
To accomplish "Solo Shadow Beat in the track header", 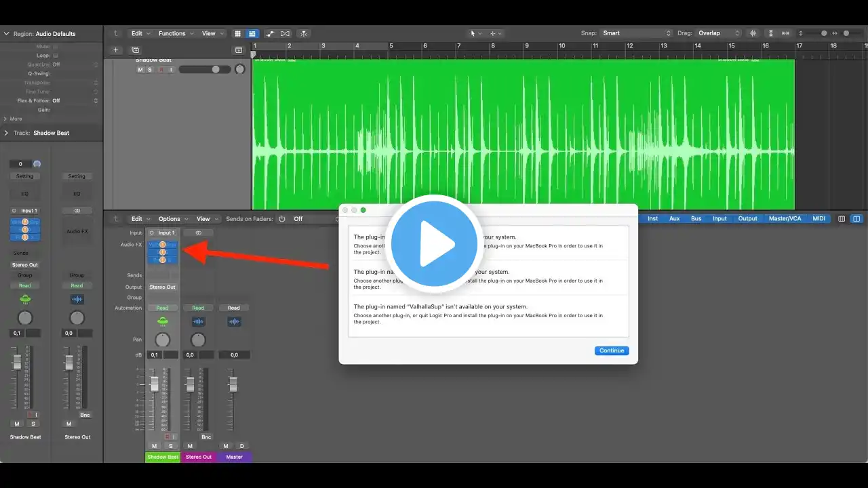I will click(150, 70).
